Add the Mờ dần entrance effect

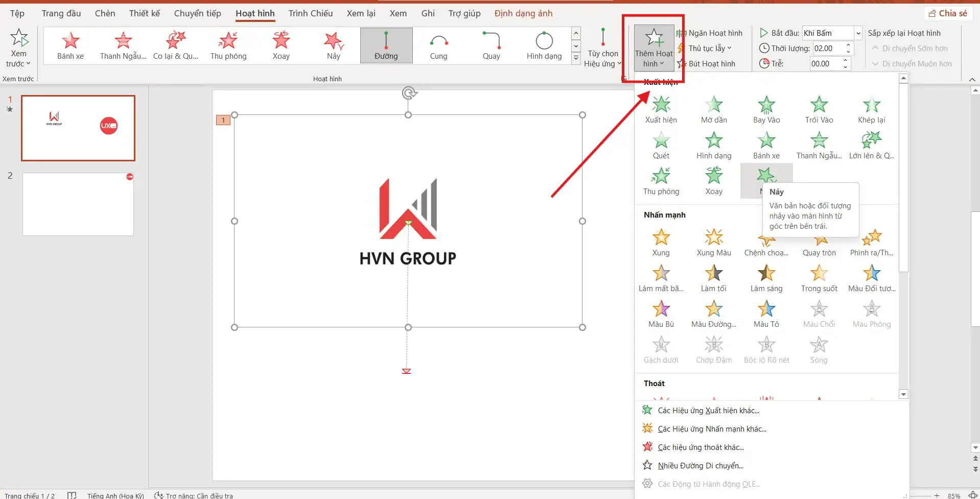click(714, 110)
